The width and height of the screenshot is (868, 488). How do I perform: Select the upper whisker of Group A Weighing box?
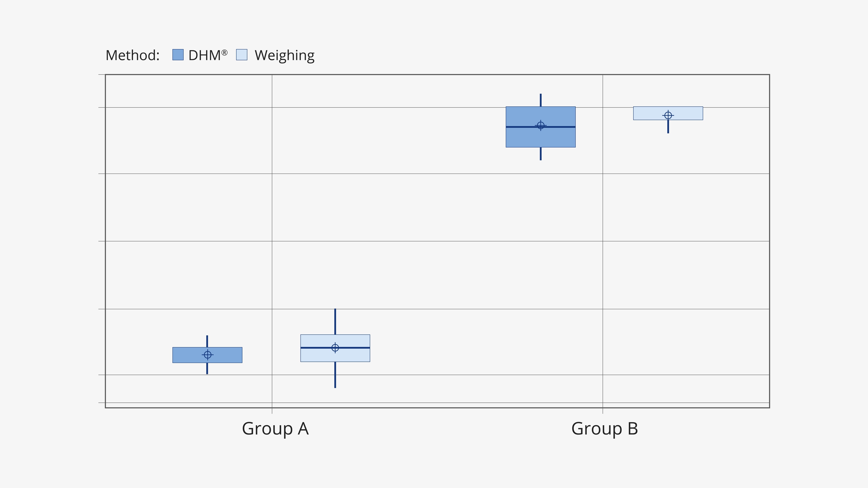pyautogui.click(x=335, y=322)
